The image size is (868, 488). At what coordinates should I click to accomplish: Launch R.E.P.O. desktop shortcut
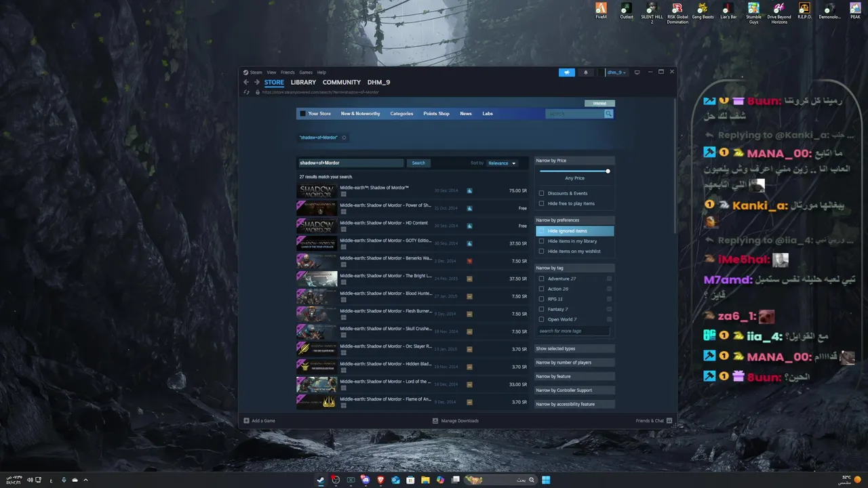[x=804, y=11]
